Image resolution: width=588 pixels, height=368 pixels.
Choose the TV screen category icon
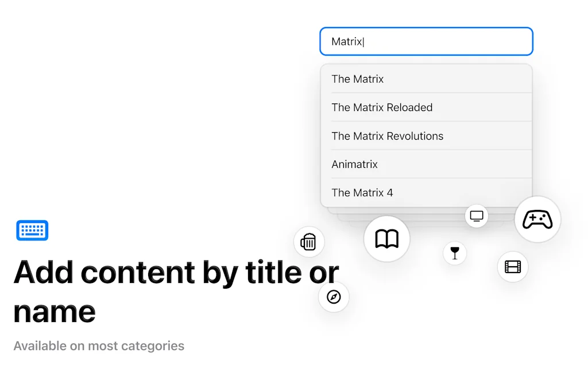(x=477, y=216)
